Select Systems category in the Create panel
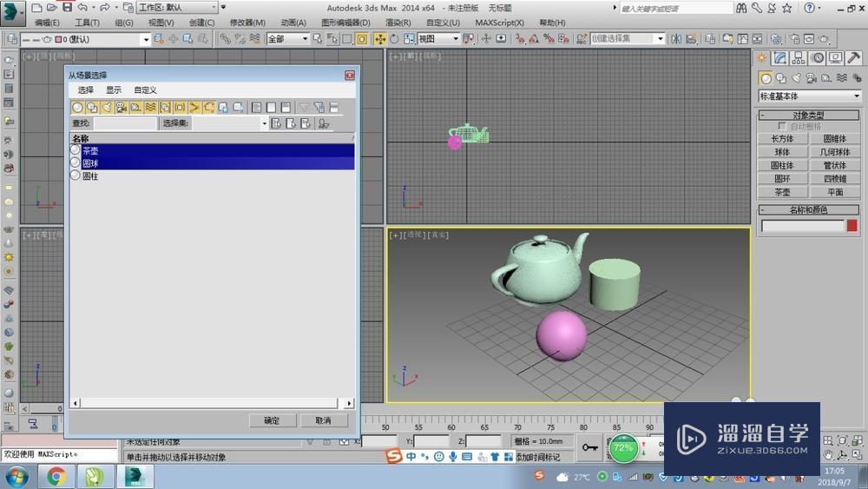The height and width of the screenshot is (489, 868). 857,78
